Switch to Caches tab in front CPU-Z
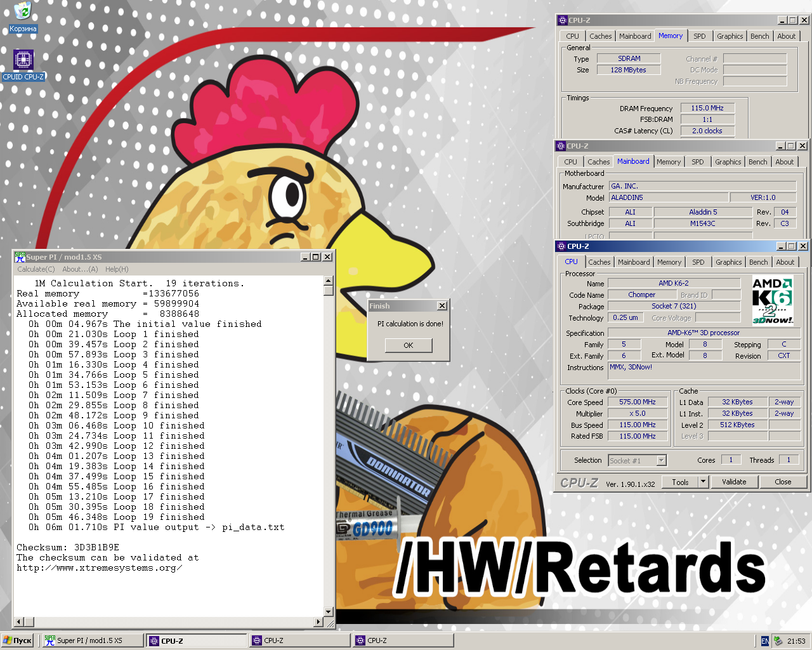 599,262
